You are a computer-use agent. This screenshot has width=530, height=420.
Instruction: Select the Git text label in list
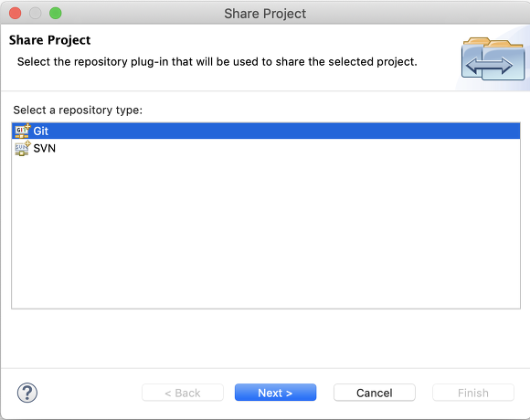point(41,131)
